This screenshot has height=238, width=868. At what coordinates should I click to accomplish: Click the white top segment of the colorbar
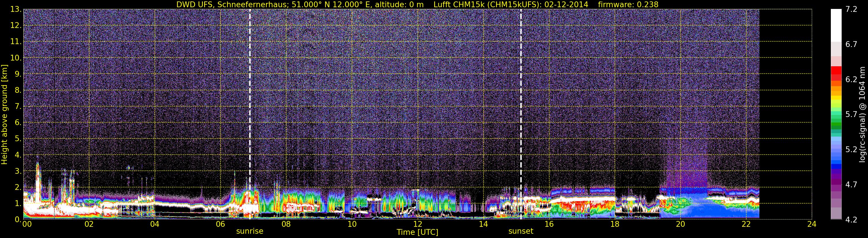pyautogui.click(x=836, y=25)
